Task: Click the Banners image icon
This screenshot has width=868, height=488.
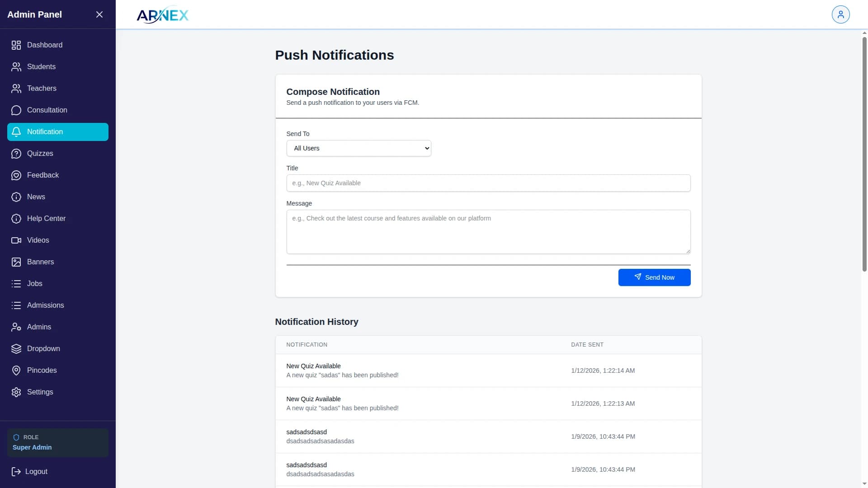Action: click(x=16, y=262)
